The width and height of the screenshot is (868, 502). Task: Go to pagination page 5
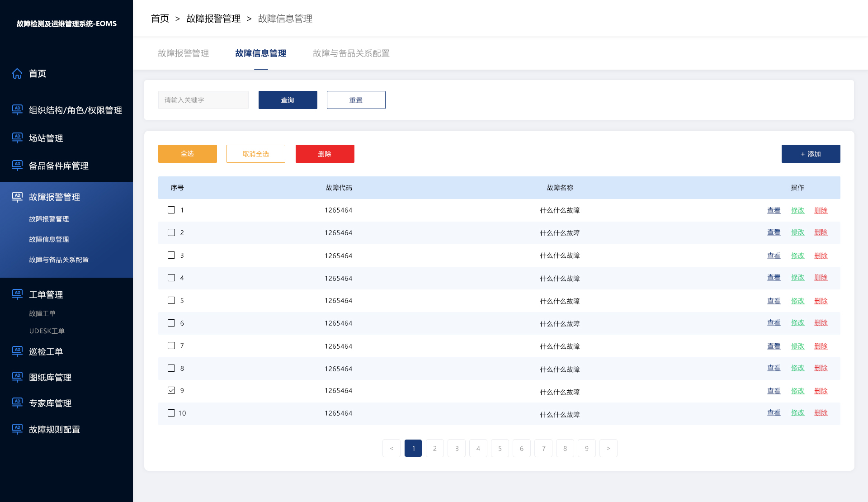click(x=500, y=448)
